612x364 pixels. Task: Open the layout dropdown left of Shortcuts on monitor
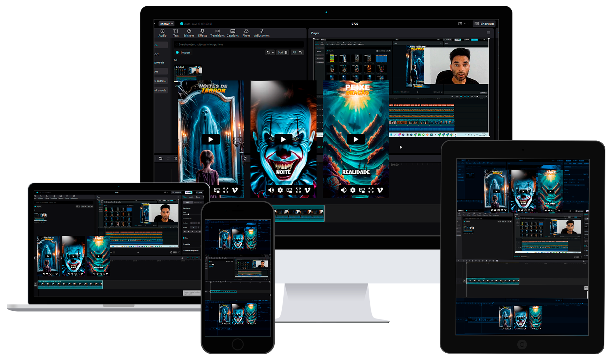(x=462, y=24)
